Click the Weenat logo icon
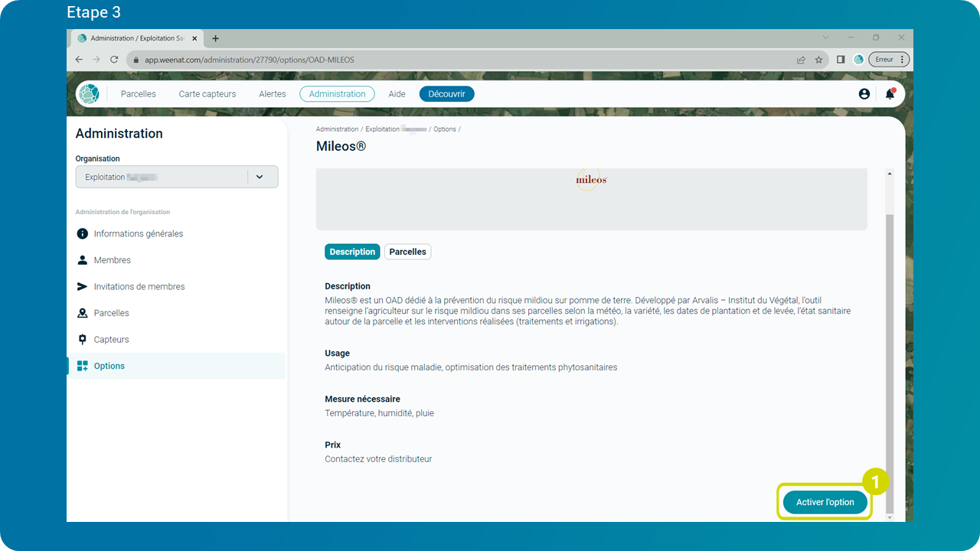The image size is (980, 551). pos(89,94)
